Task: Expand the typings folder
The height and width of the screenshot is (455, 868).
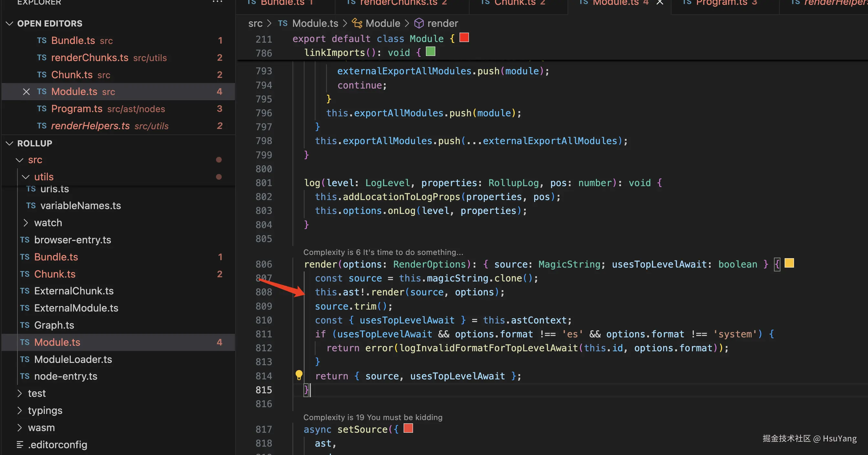Action: [x=19, y=410]
